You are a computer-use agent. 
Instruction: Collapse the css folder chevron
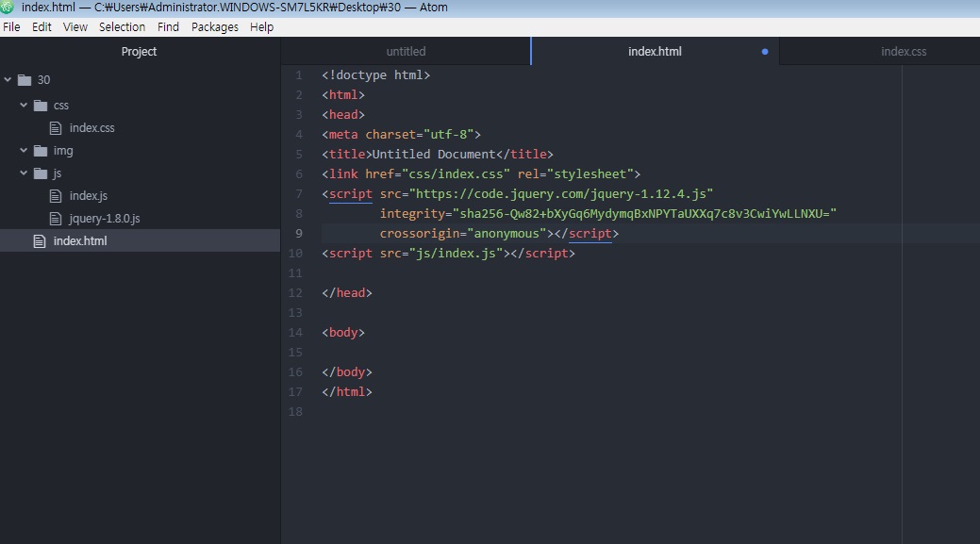24,105
